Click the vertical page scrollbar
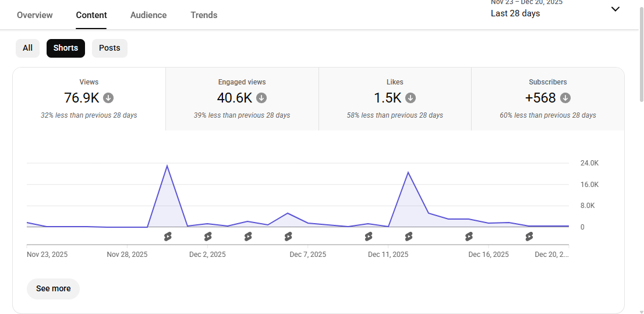This screenshot has width=644, height=314. coord(641,52)
